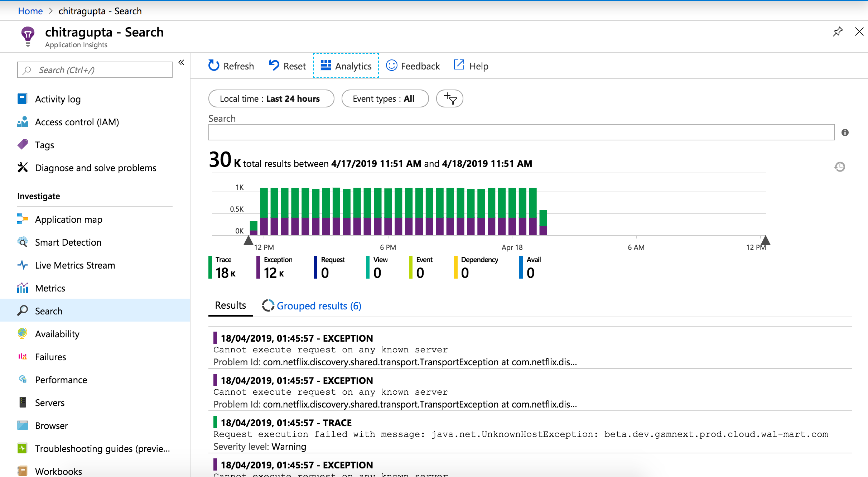
Task: Open the Activity log icon
Action: 23,99
